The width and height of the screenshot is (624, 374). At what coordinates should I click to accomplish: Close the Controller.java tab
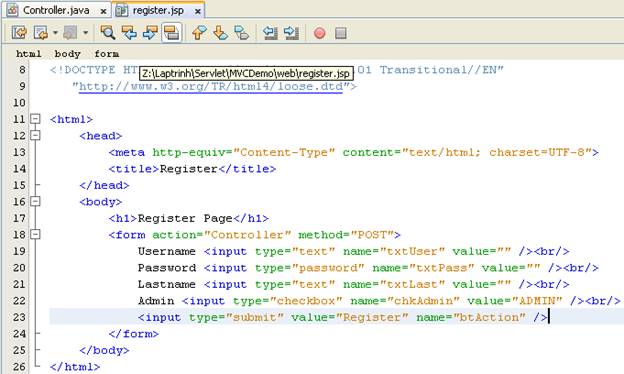tap(103, 12)
